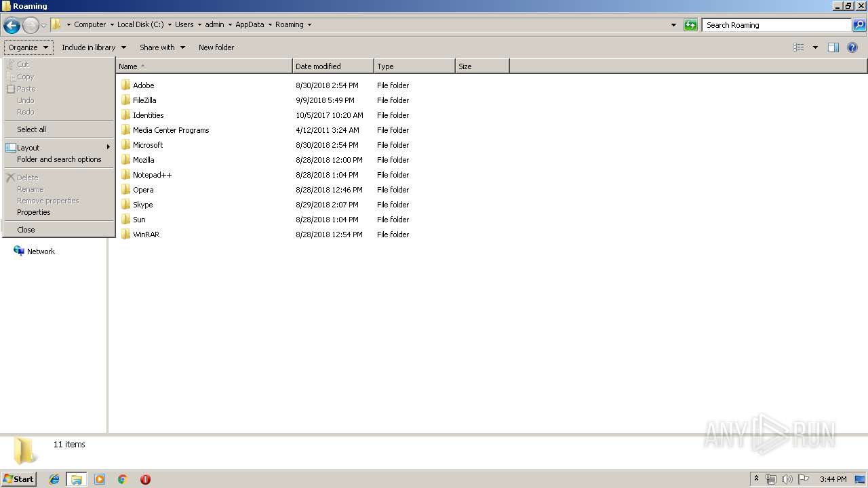
Task: Click the Action Center flag tray icon
Action: coord(804,479)
